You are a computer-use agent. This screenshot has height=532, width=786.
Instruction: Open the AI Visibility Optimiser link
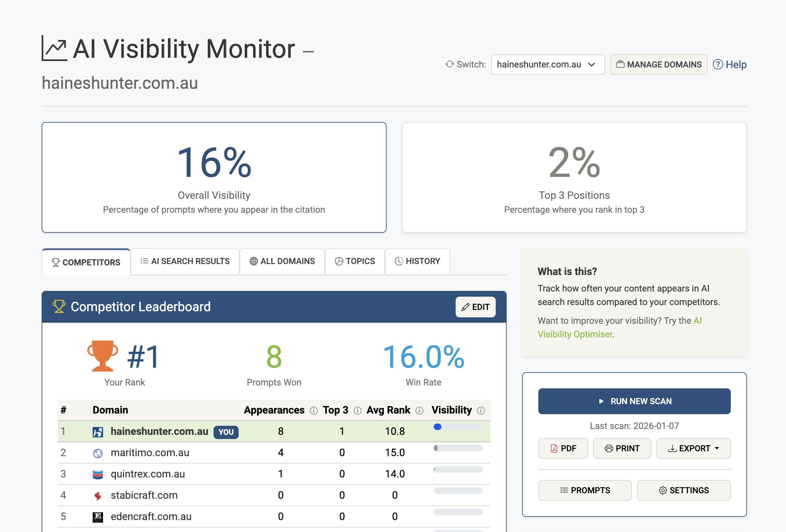[x=575, y=334]
